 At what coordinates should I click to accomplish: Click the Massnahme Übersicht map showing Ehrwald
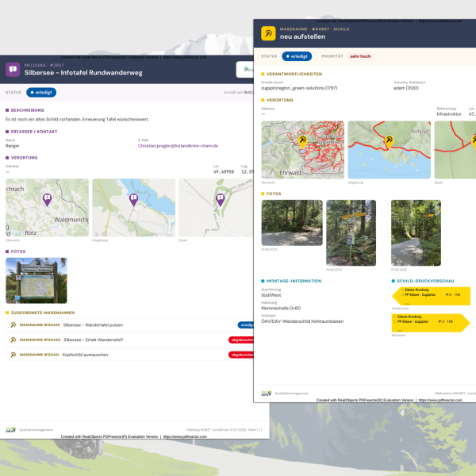pos(303,150)
